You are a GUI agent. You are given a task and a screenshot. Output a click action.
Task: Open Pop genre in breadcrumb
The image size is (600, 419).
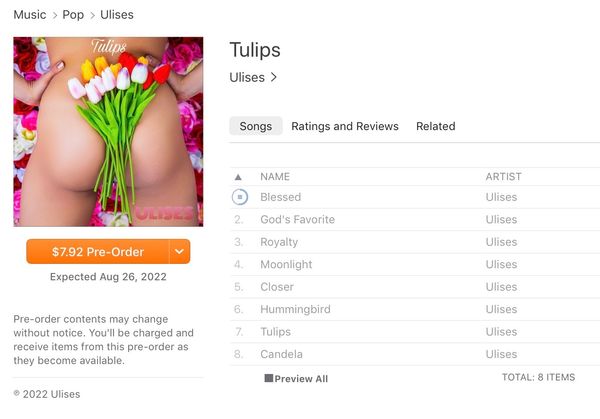point(73,15)
